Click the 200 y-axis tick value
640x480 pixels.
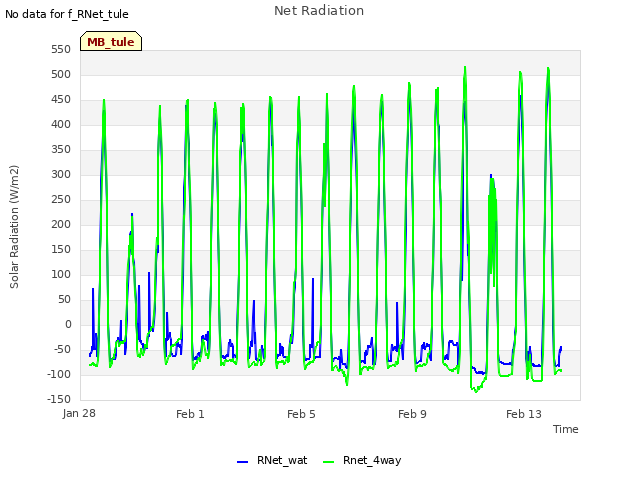point(61,224)
